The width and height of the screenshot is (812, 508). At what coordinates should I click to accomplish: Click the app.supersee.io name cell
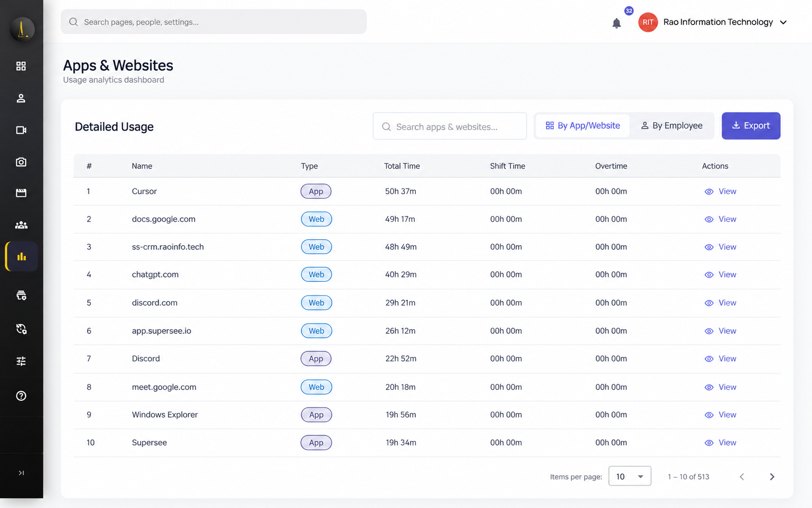pyautogui.click(x=161, y=331)
